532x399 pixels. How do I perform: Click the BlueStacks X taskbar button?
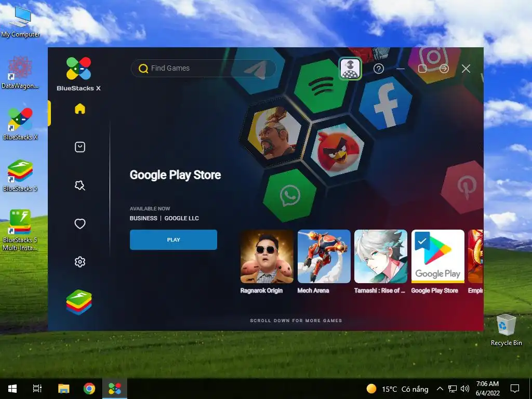tap(115, 389)
